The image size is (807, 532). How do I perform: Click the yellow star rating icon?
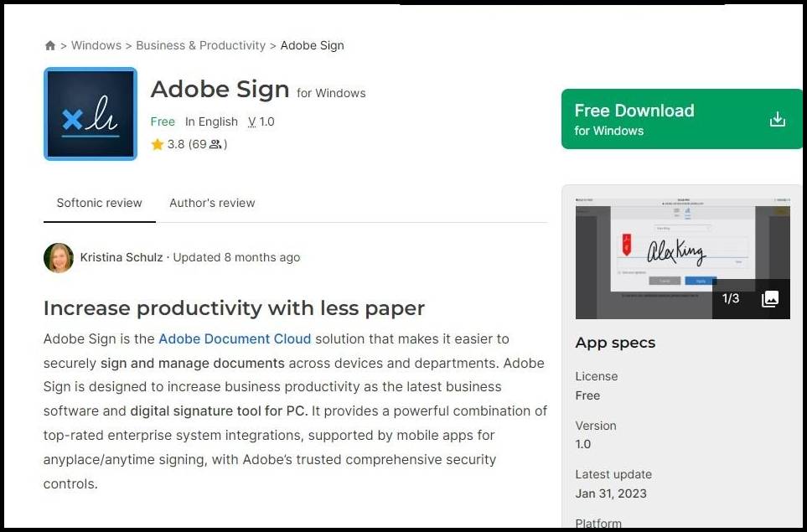pos(158,144)
